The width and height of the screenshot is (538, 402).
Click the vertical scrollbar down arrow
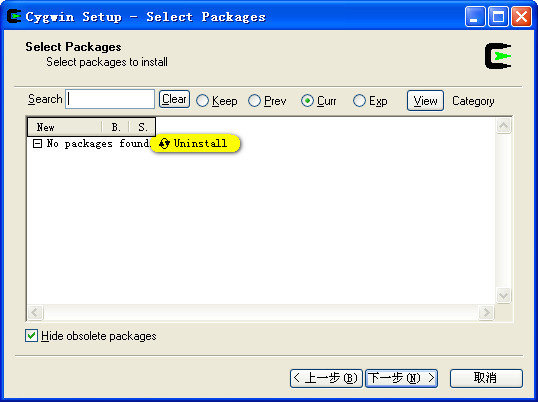click(x=503, y=295)
